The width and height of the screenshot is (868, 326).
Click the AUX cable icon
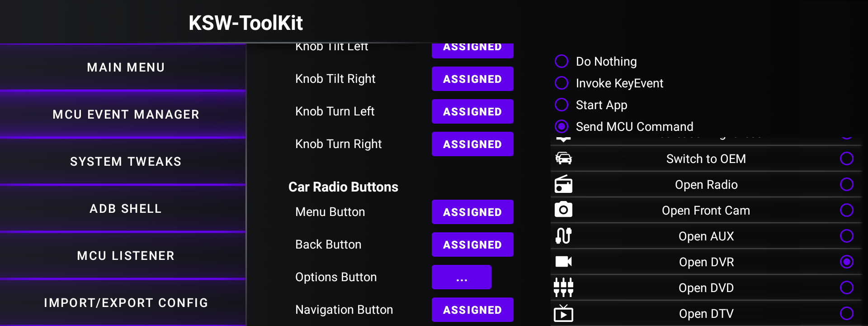(563, 236)
